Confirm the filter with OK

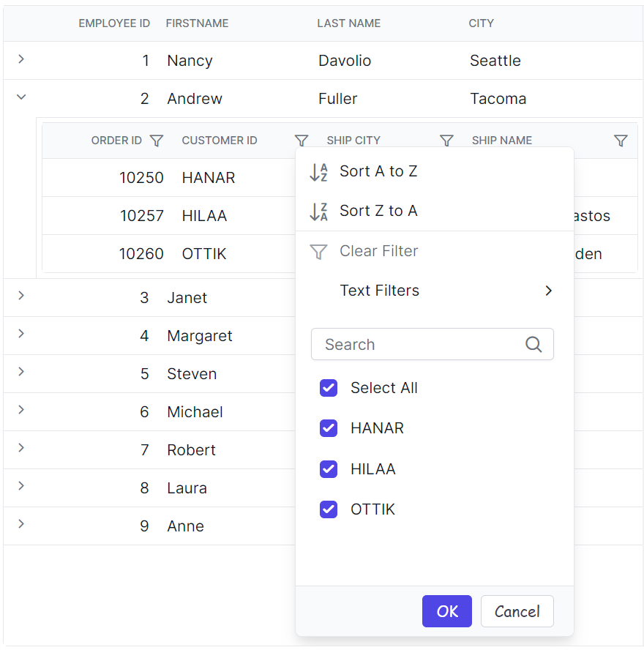[446, 611]
